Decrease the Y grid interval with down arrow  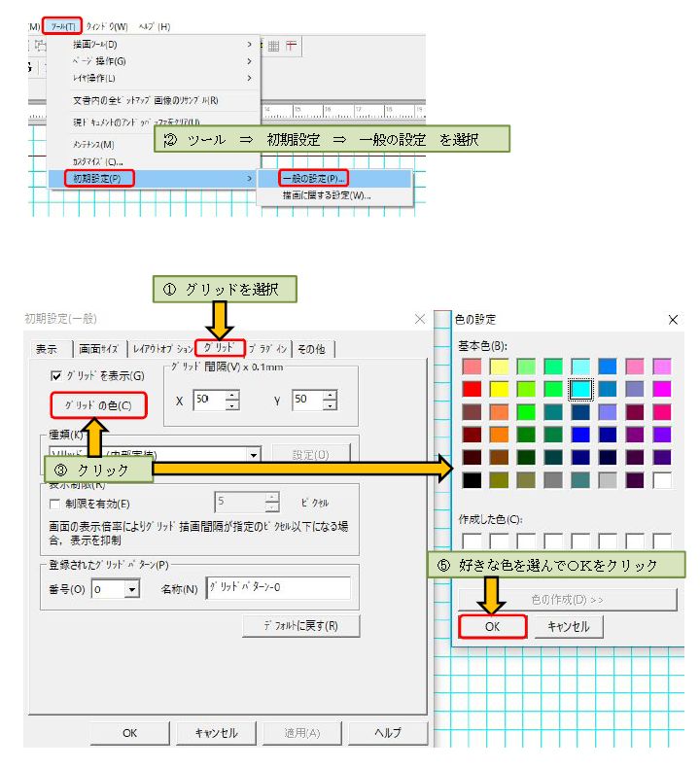tap(331, 405)
